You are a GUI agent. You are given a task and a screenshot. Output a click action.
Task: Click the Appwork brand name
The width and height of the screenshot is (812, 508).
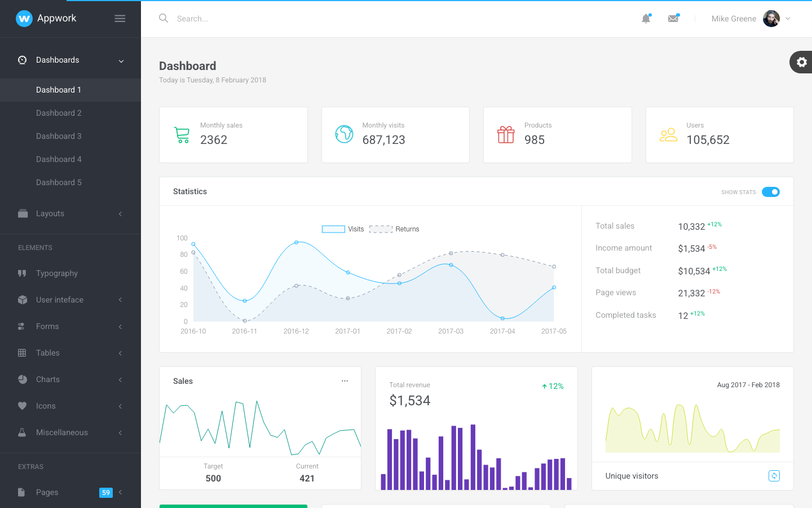(x=56, y=18)
